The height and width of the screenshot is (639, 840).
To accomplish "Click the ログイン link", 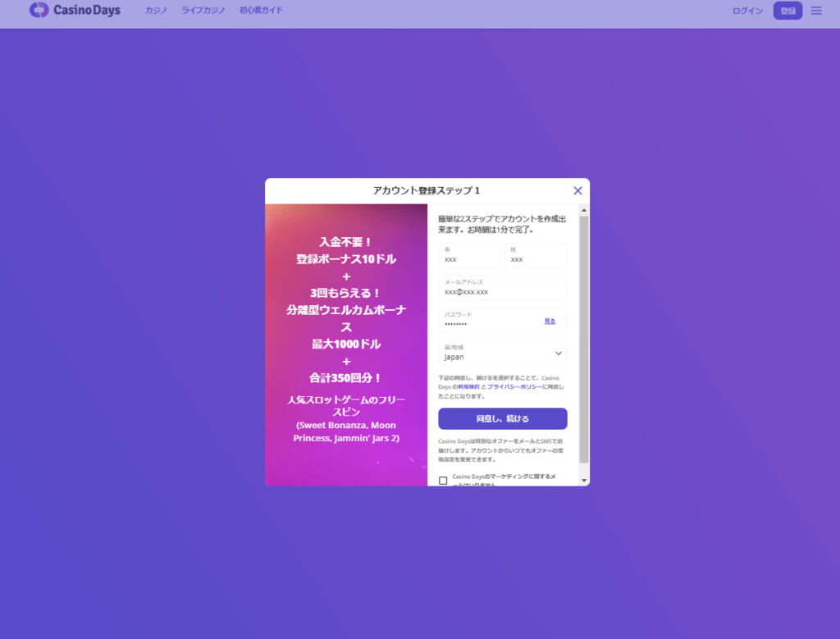I will pos(747,11).
